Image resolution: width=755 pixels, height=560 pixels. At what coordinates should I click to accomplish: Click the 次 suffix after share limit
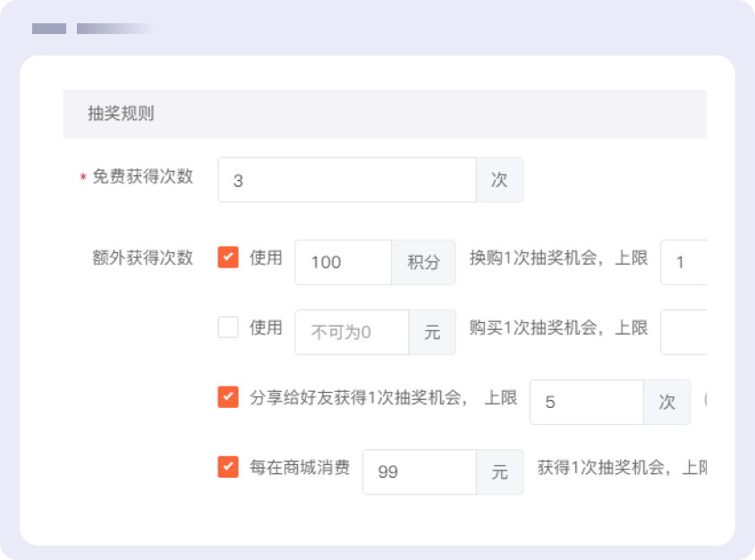(x=666, y=402)
